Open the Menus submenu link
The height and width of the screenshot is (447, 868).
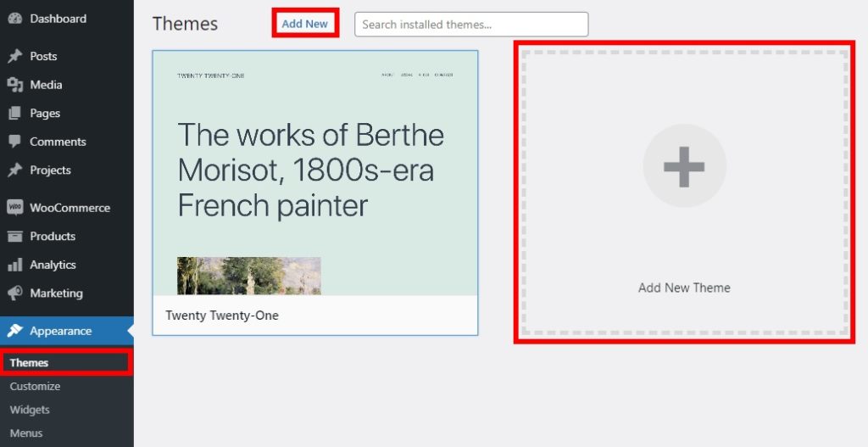[x=26, y=433]
